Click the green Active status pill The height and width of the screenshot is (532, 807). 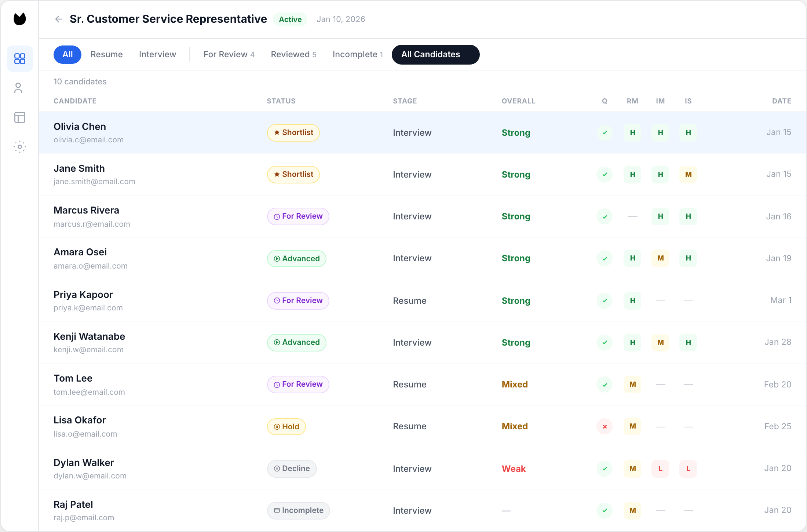[x=290, y=19]
